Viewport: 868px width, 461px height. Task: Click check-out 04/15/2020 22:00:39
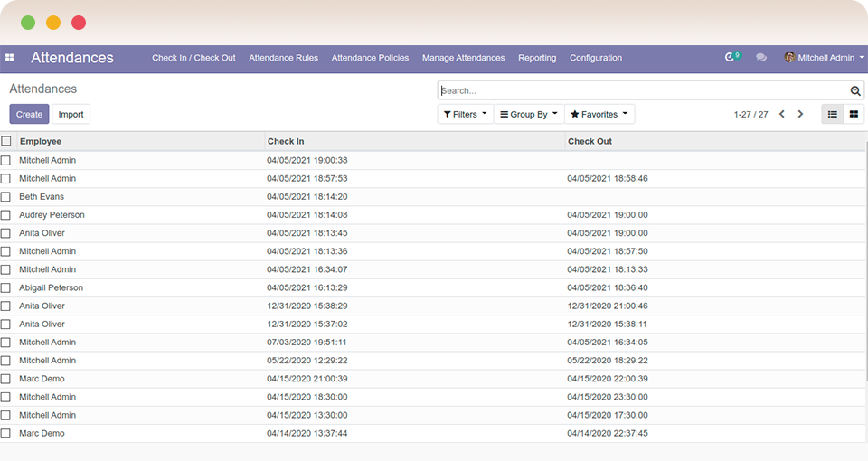(608, 379)
